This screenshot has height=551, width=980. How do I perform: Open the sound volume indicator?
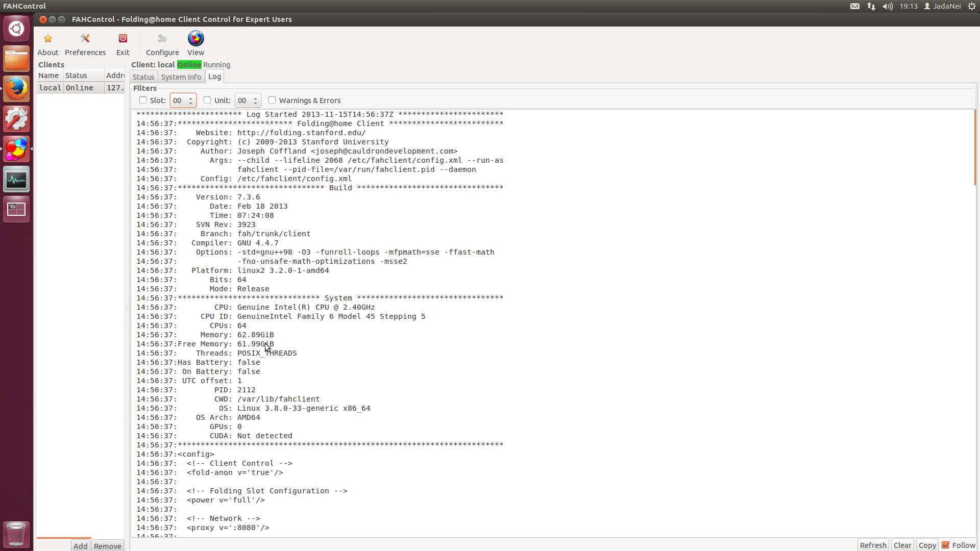[x=888, y=6]
